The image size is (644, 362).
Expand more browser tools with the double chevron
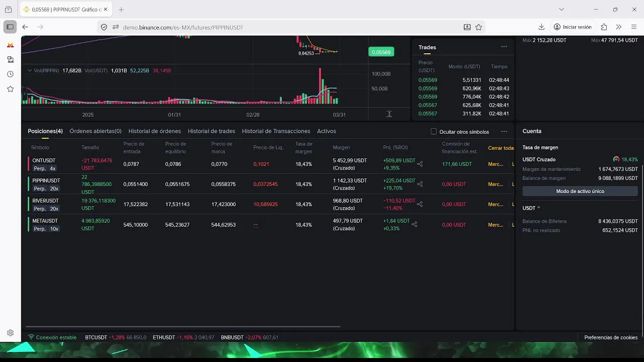tap(619, 27)
